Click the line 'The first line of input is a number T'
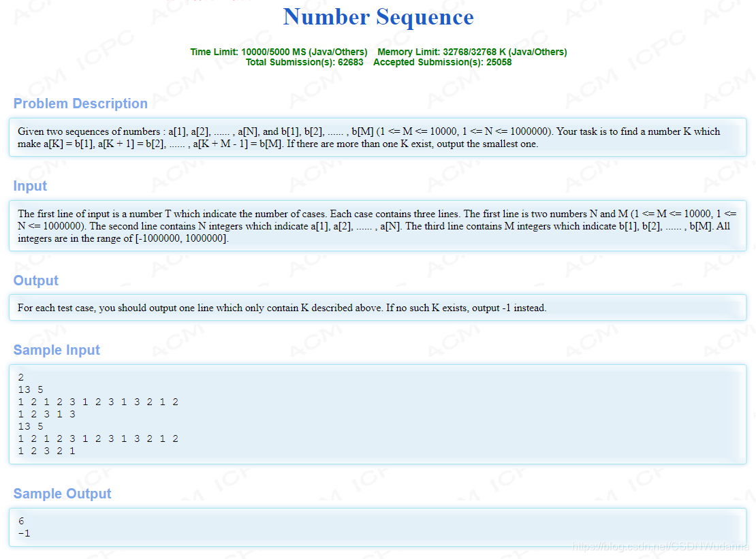The image size is (756, 559). click(377, 214)
